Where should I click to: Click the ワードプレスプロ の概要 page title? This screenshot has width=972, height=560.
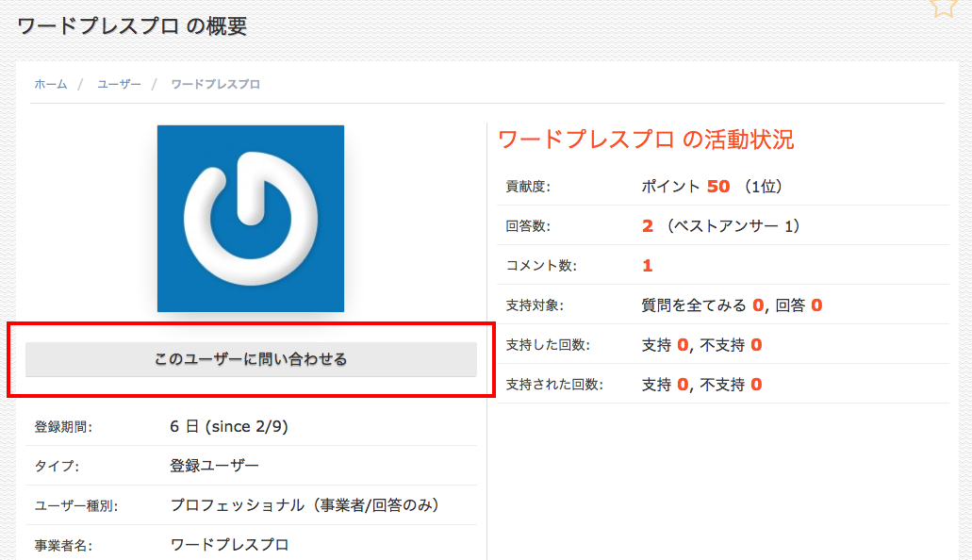(x=132, y=26)
